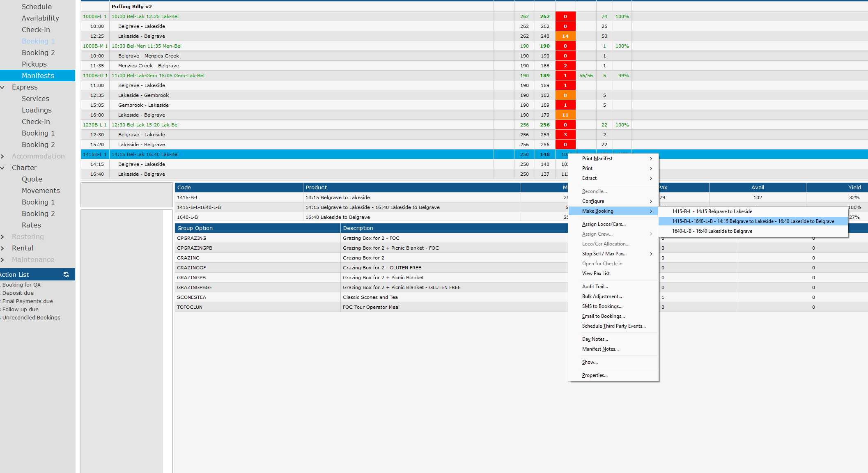Select 1415-B-L-1640-L-B return booking option
This screenshot has width=868, height=473.
coord(753,221)
